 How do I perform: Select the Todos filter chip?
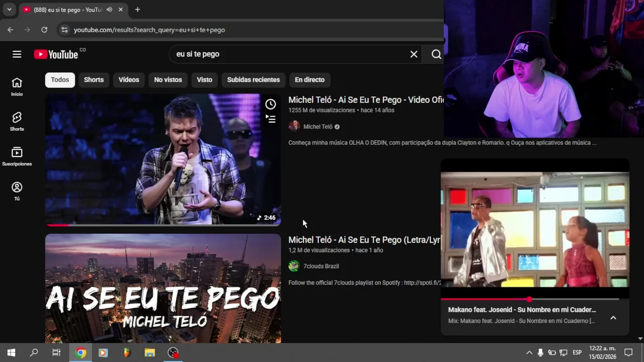[x=60, y=80]
